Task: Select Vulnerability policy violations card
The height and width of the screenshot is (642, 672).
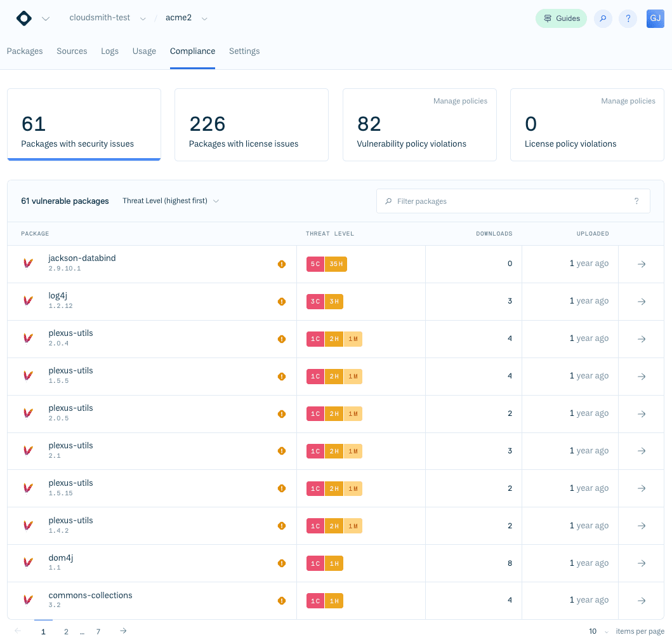Action: coord(419,125)
